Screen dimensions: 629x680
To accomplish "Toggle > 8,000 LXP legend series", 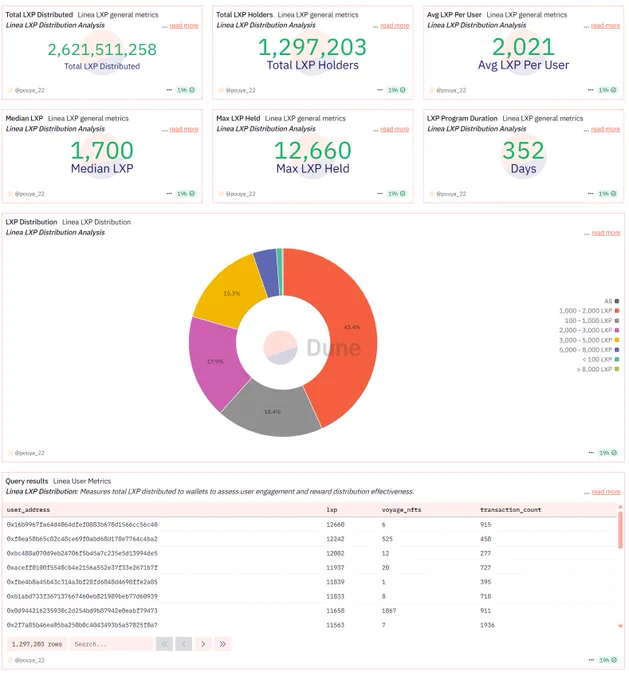I will 597,369.
